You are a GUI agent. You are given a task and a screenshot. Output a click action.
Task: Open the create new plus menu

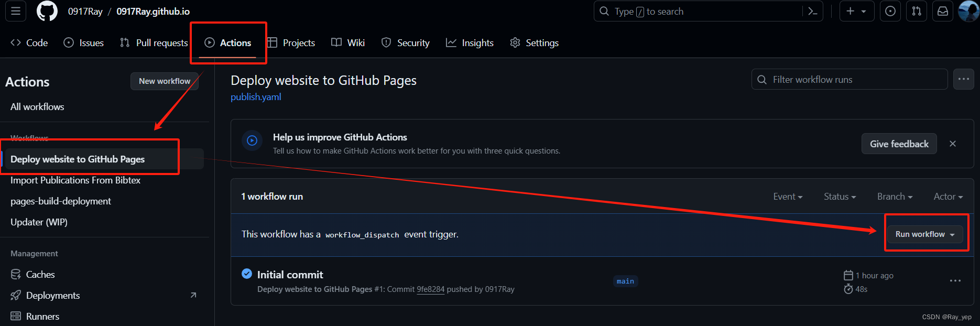857,11
